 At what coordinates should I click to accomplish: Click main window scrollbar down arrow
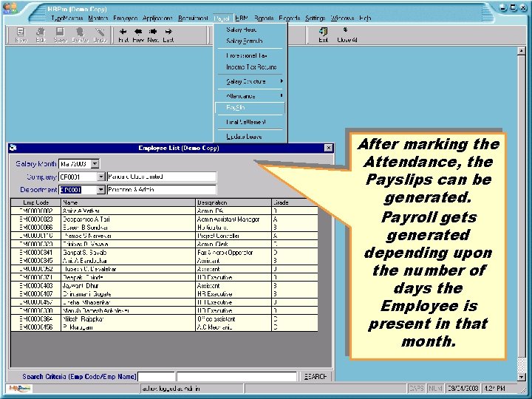(521, 377)
